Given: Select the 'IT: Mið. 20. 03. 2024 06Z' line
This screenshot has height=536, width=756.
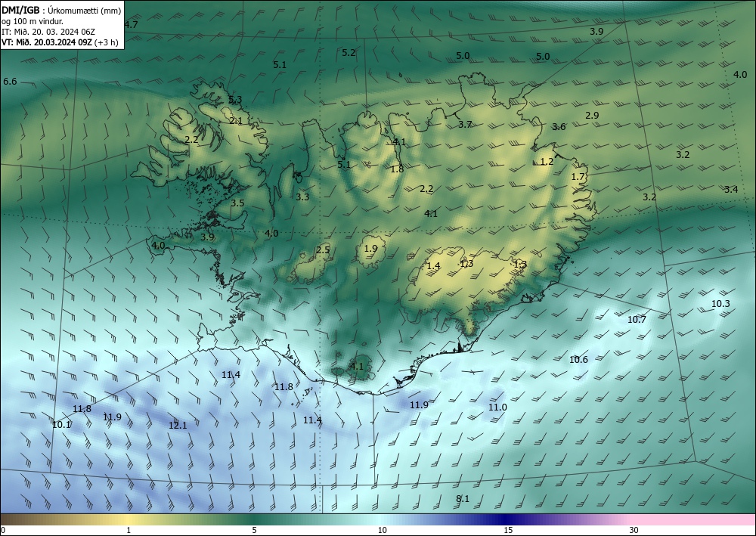Looking at the screenshot, I should coord(48,32).
